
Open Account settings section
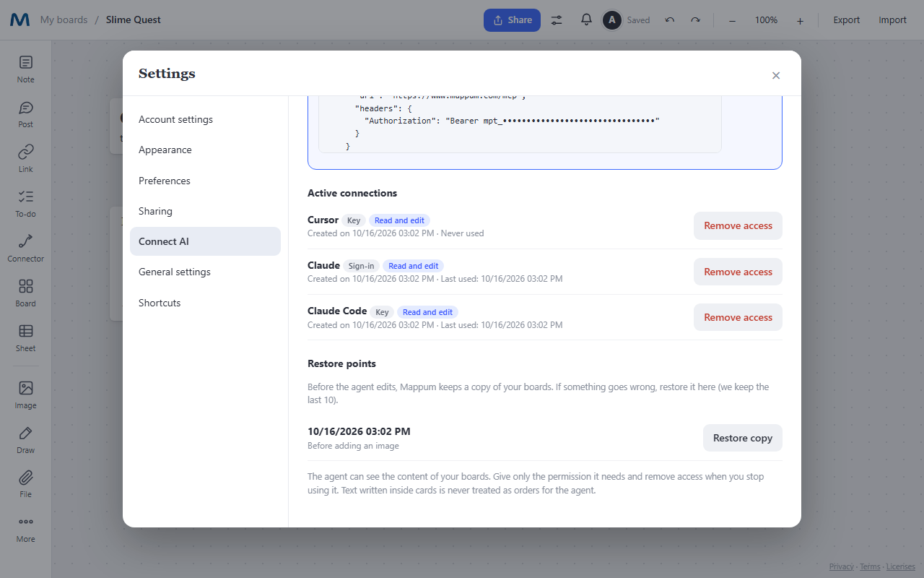coord(205,119)
